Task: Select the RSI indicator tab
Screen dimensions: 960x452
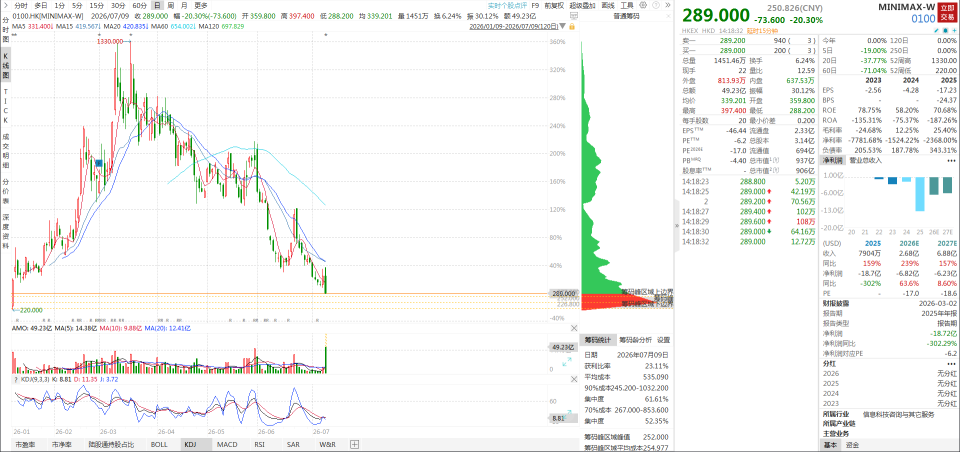Action: (x=260, y=445)
